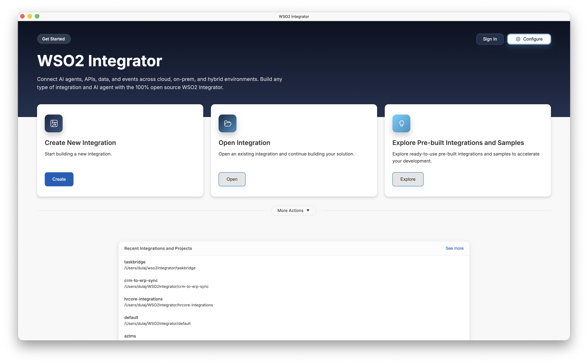Click the /Users/dulaj/WSO2Integrator/default path
The image size is (588, 364).
157,324
